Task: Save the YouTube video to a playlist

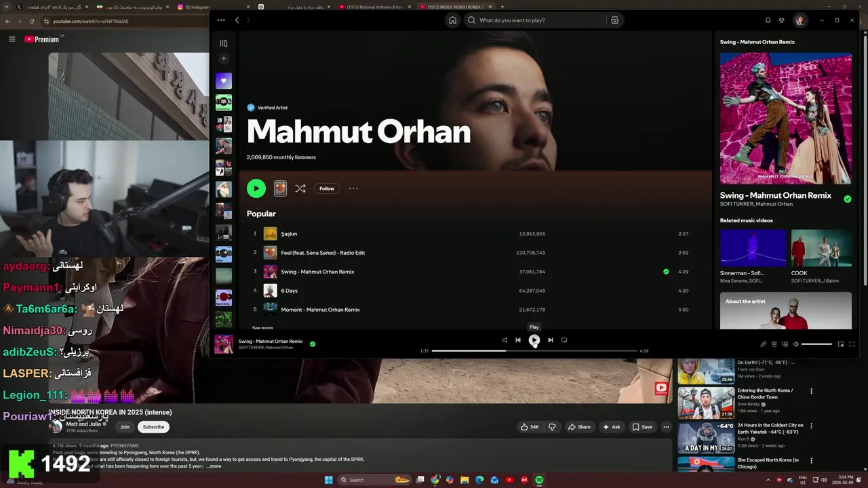Action: point(642,427)
